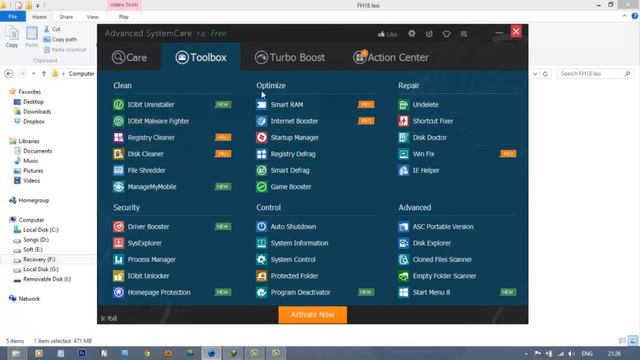Viewport: 640px width, 360px height.
Task: Open the address bar history dropdown arrow
Action: pyautogui.click(x=535, y=74)
